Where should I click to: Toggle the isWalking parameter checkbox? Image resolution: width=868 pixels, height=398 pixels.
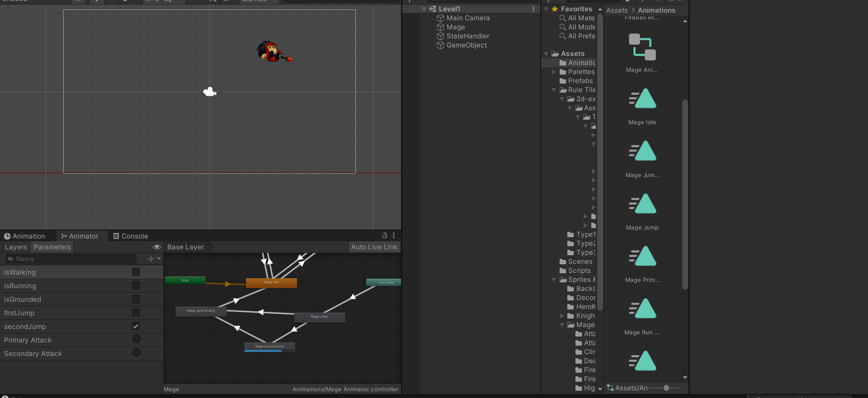tap(136, 272)
